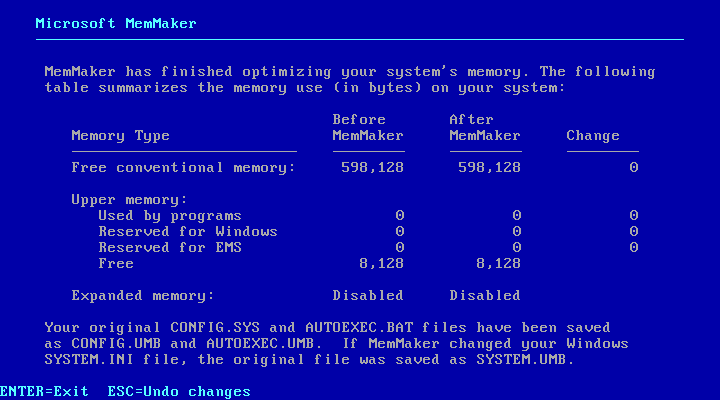This screenshot has height=400, width=720.
Task: Click the After MemMaker column header
Action: click(x=485, y=128)
